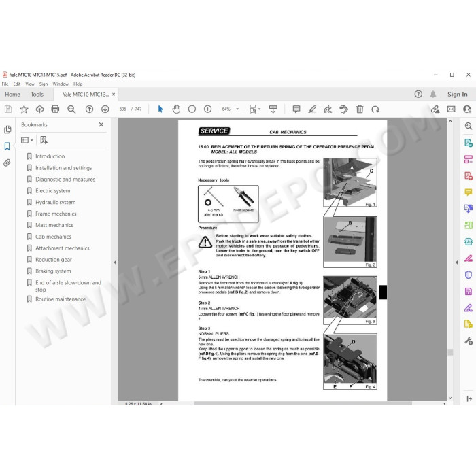Go to the next page arrow
Image resolution: width=476 pixels, height=476 pixels.
tap(105, 109)
